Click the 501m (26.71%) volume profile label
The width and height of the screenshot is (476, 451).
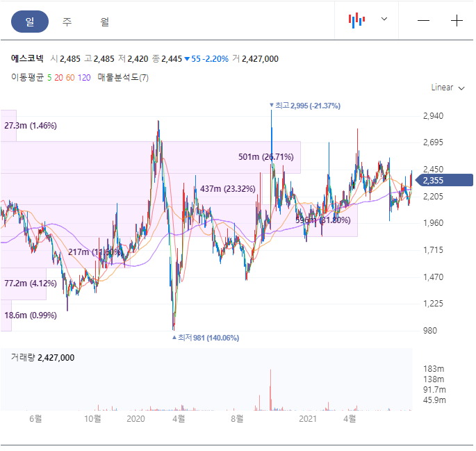click(266, 157)
